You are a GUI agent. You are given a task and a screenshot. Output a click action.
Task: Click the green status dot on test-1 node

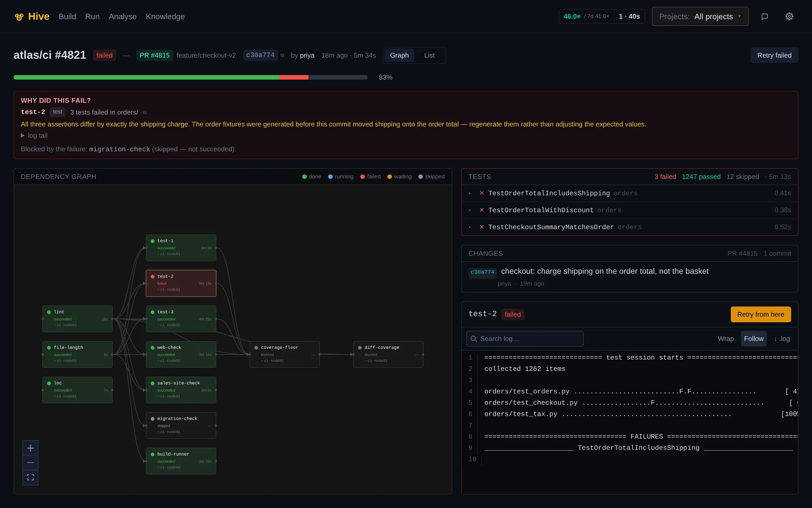coord(152,241)
